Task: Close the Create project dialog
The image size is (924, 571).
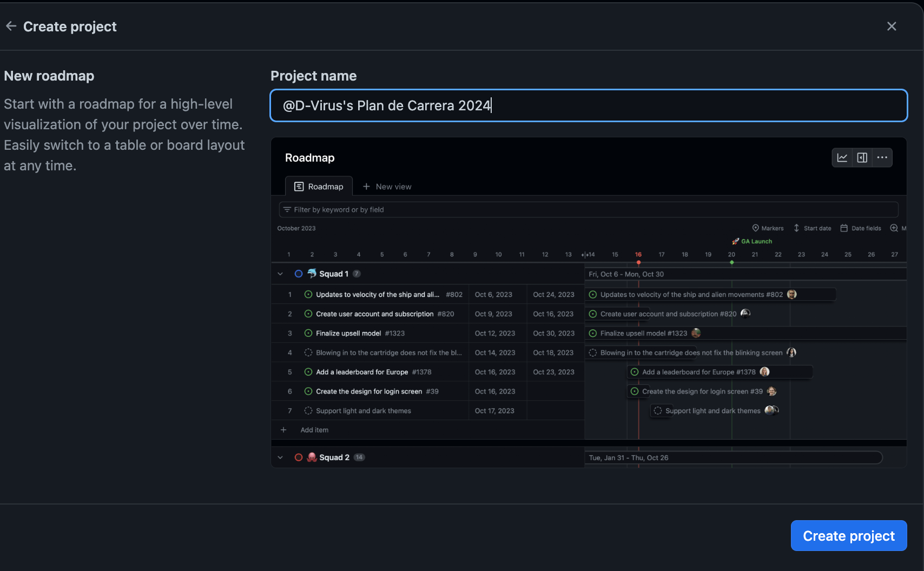Action: pyautogui.click(x=892, y=26)
